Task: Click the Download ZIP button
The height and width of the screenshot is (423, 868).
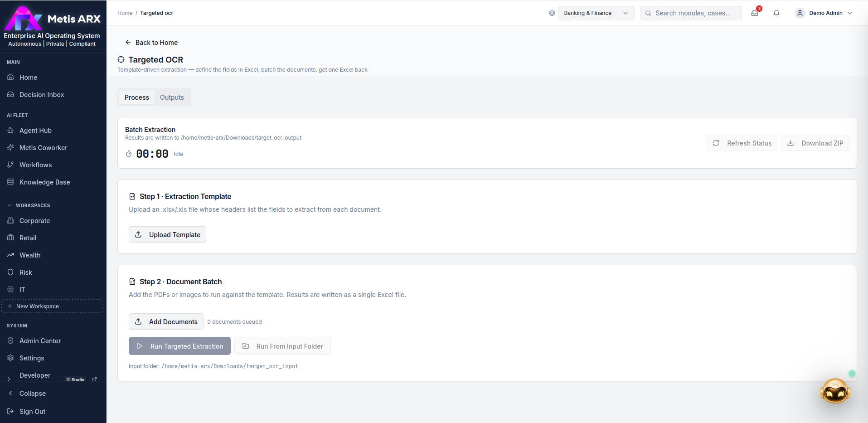Action: pyautogui.click(x=815, y=143)
